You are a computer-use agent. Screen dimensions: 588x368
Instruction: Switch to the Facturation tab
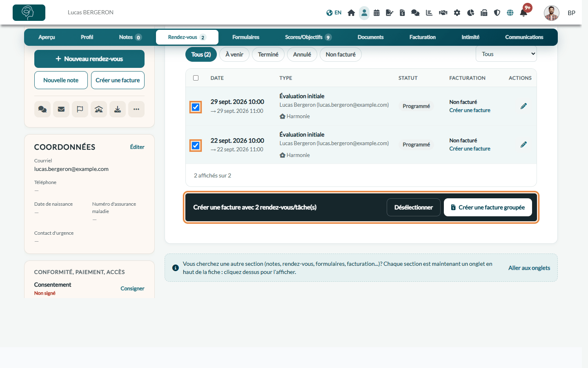(423, 37)
